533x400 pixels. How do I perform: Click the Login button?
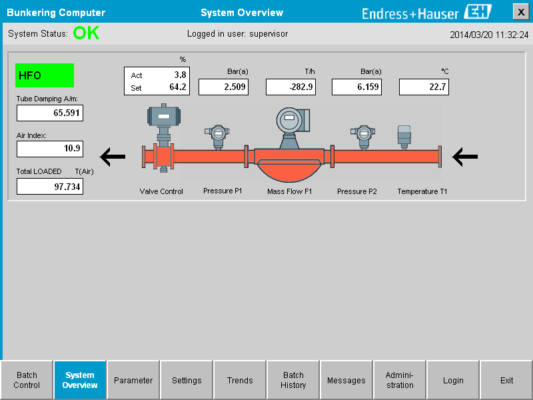coord(453,380)
